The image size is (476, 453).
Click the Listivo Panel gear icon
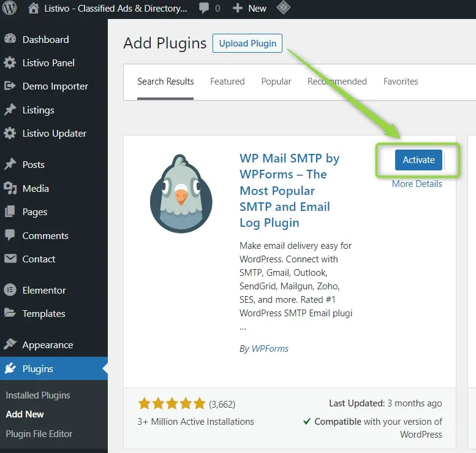click(x=10, y=63)
